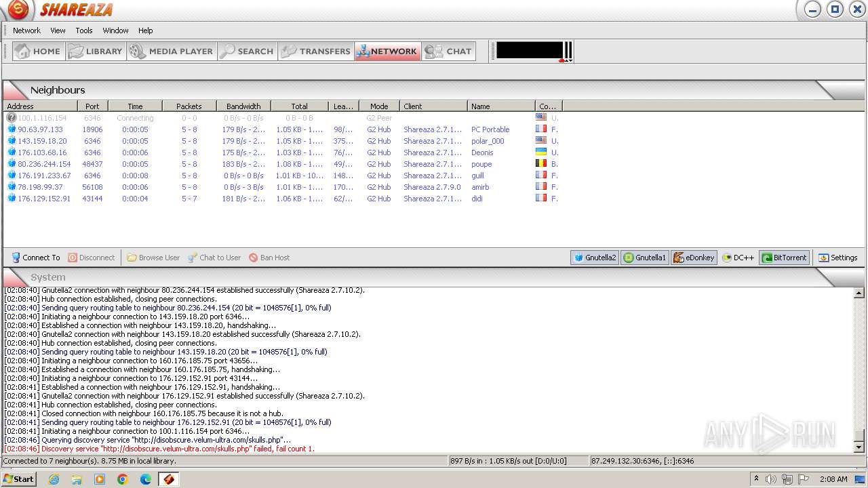Click the name polar_000
868x488 pixels.
point(488,141)
